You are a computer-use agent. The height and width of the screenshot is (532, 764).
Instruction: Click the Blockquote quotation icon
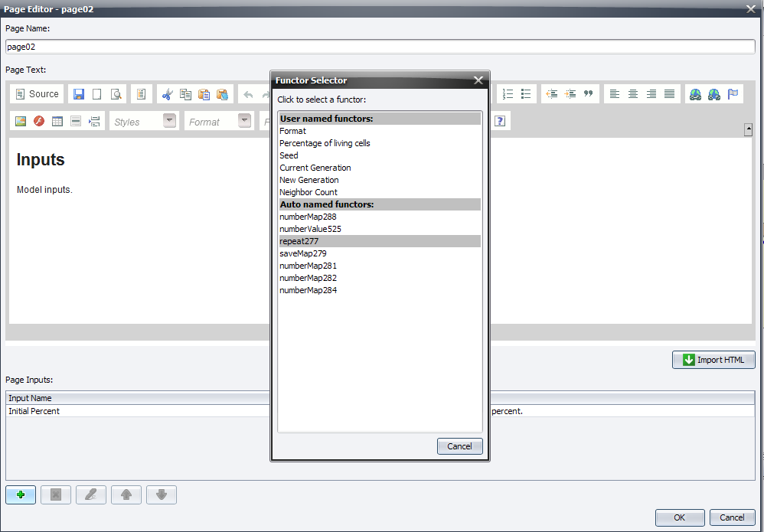coord(589,93)
